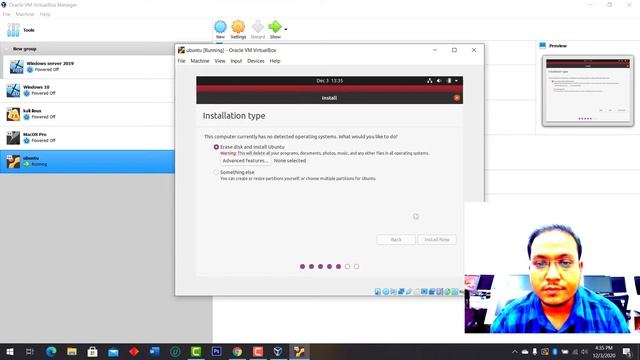640x360 pixels.
Task: Click Bluetooth icon in system tray
Action: tap(555, 351)
